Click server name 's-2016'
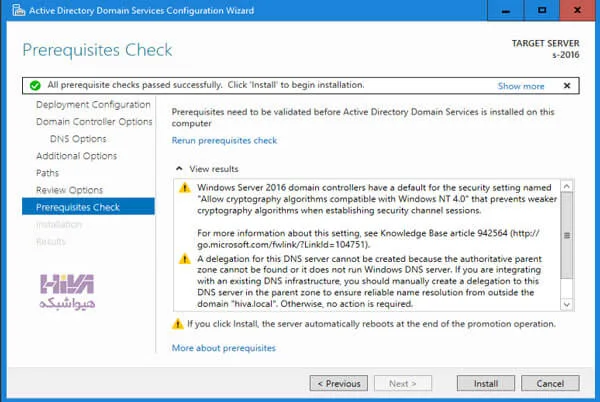600x402 pixels. [x=566, y=55]
